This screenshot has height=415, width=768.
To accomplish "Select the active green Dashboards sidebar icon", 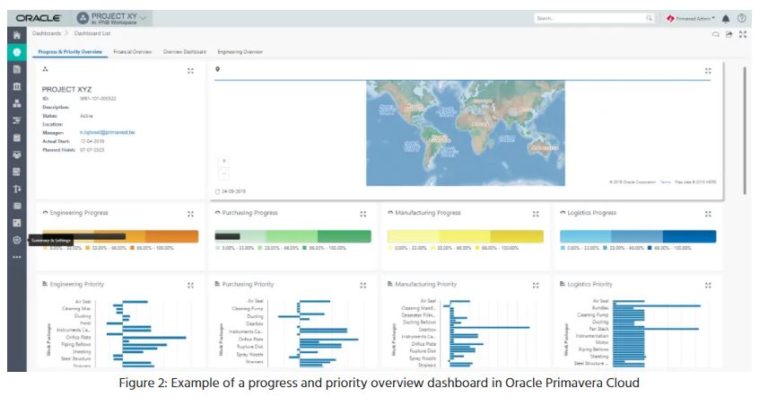I will (17, 52).
